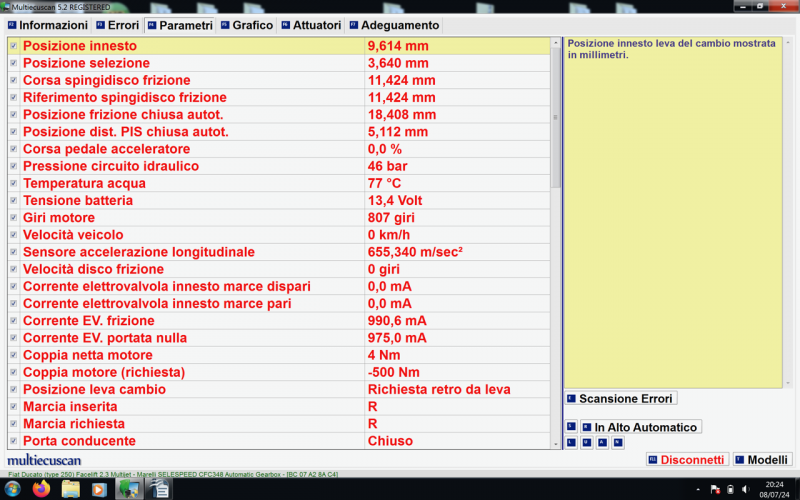Toggle the Giri motore checkbox
This screenshot has width=800, height=500.
coord(13,218)
